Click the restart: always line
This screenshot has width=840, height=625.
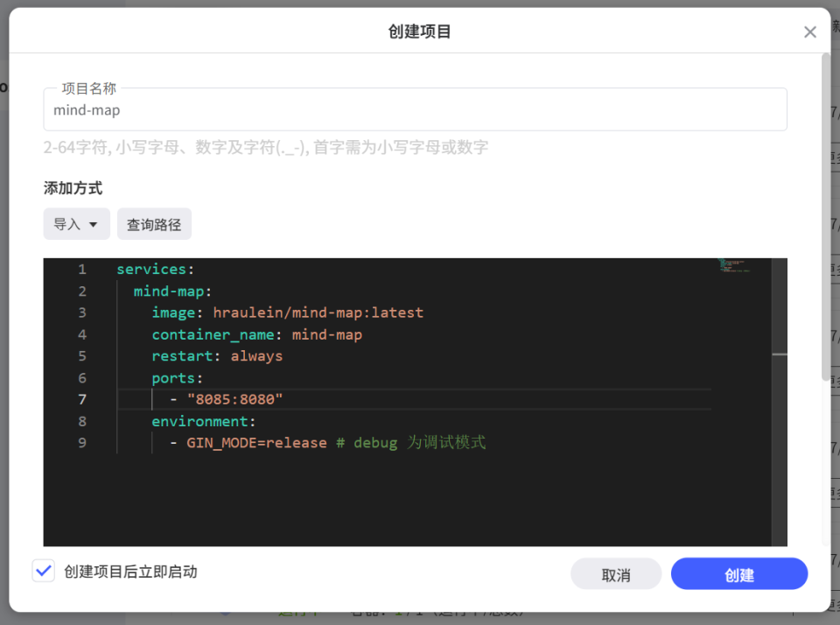click(219, 355)
